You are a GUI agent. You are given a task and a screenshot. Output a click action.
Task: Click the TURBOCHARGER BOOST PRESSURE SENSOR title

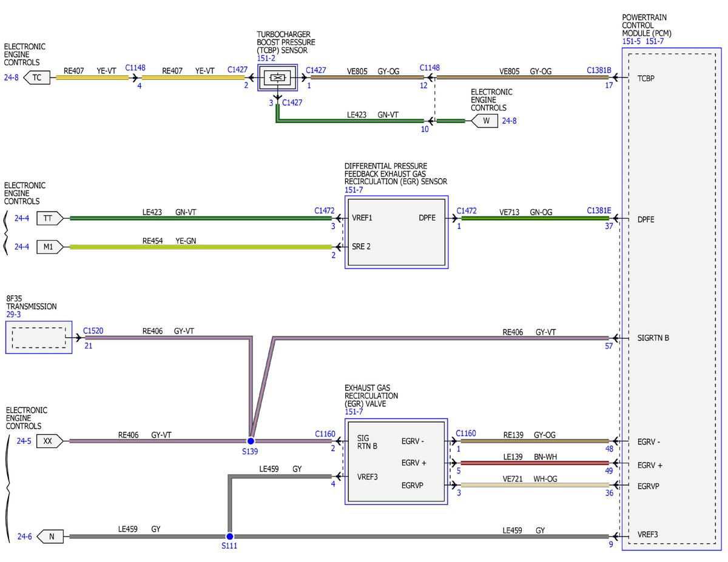click(x=286, y=42)
